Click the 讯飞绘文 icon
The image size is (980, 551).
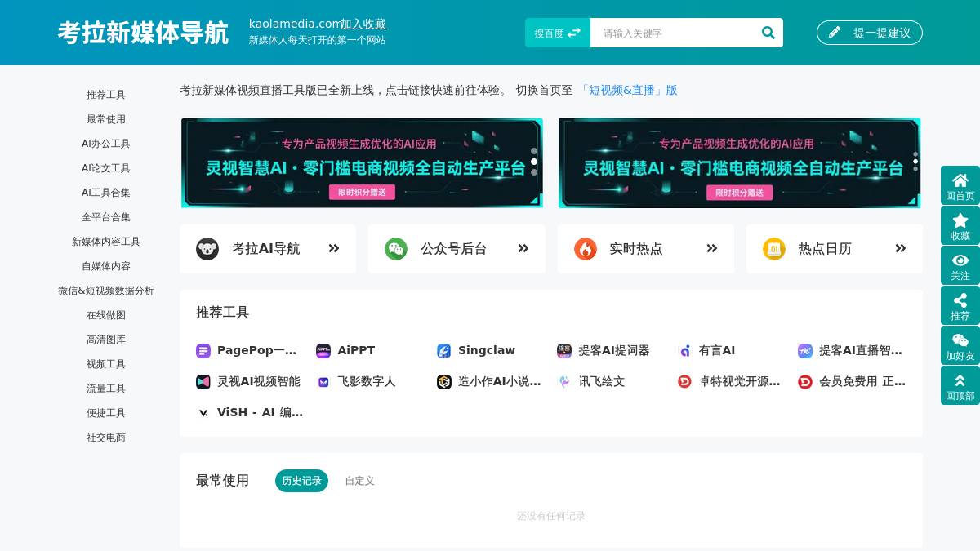pyautogui.click(x=564, y=382)
